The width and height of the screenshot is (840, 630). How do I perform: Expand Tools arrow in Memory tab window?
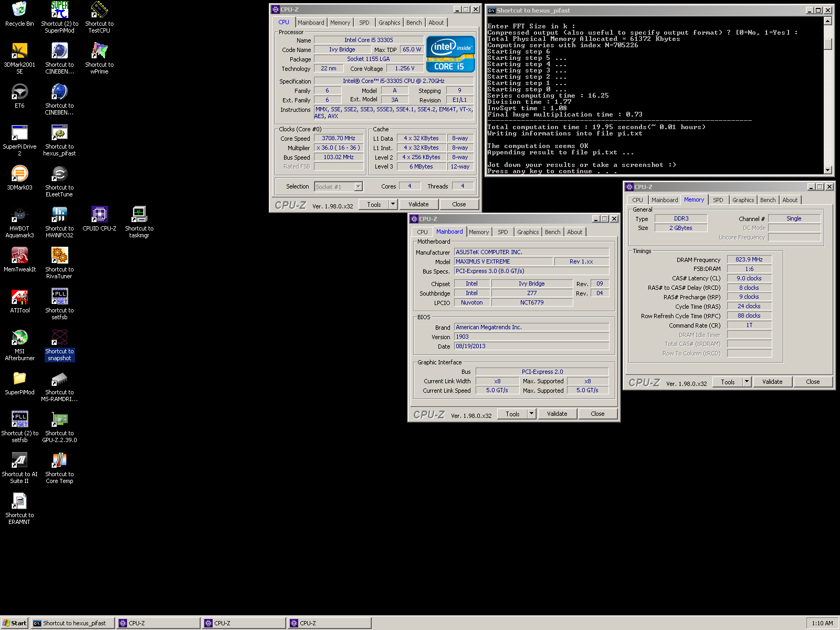point(747,382)
